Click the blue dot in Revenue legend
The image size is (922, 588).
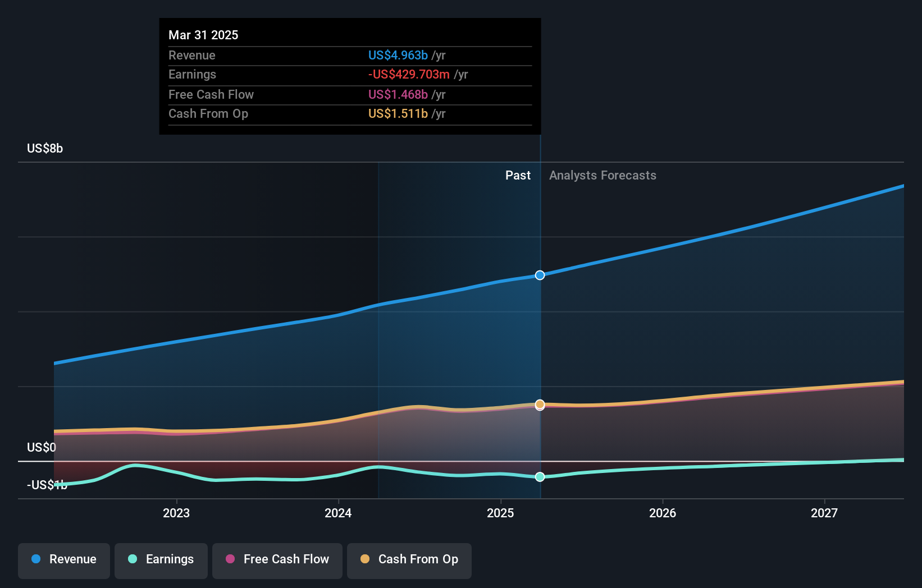pos(36,559)
